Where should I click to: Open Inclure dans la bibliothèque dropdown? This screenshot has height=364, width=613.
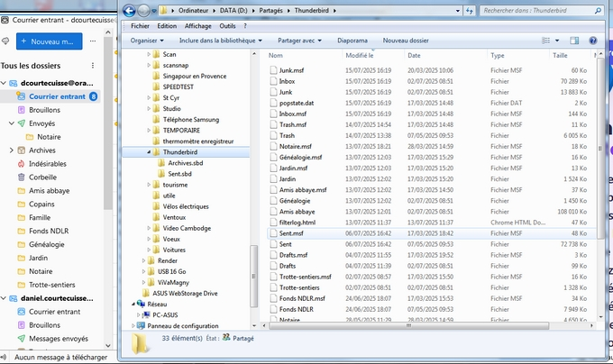pyautogui.click(x=221, y=41)
